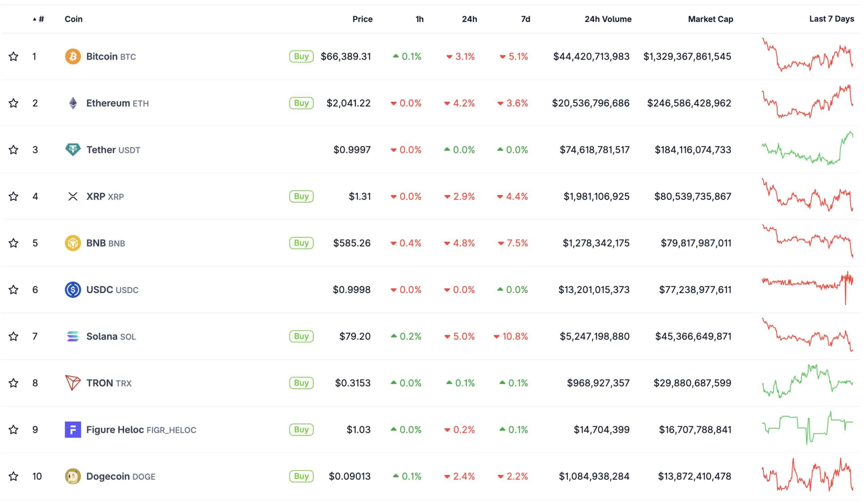Click Buy button for Dogecoin
The height and width of the screenshot is (503, 868).
point(302,477)
